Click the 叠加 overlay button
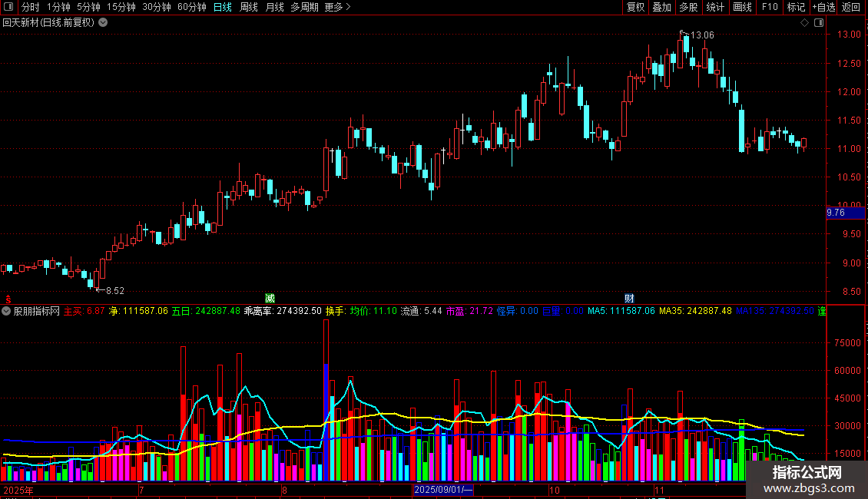The width and height of the screenshot is (868, 499). [x=661, y=7]
